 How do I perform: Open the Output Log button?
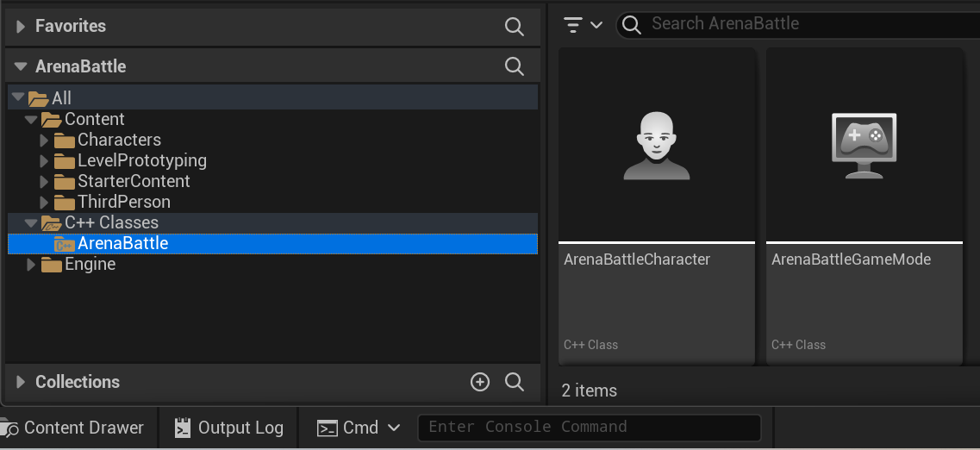click(x=228, y=428)
